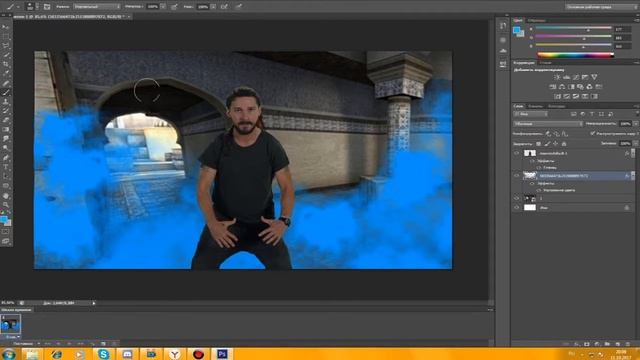Toggle the color overlay effect visibility
This screenshot has width=640, height=360.
pos(538,190)
